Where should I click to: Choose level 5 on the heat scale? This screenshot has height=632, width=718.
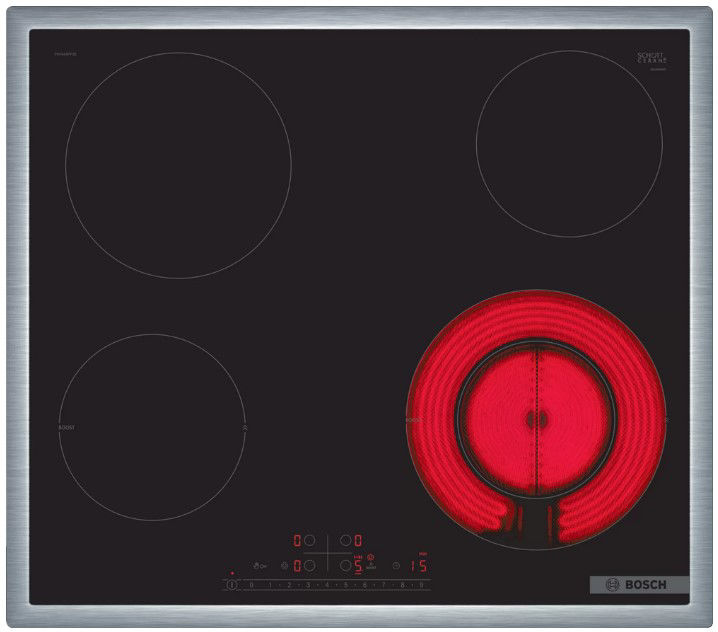pos(345,584)
